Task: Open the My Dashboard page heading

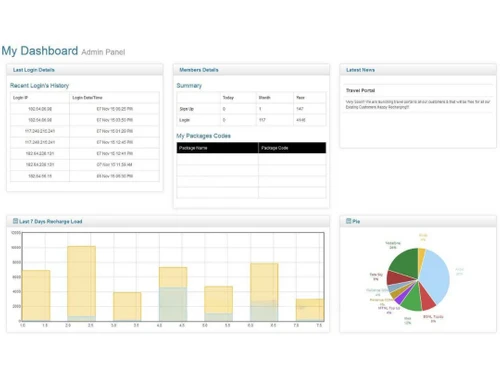Action: point(40,51)
